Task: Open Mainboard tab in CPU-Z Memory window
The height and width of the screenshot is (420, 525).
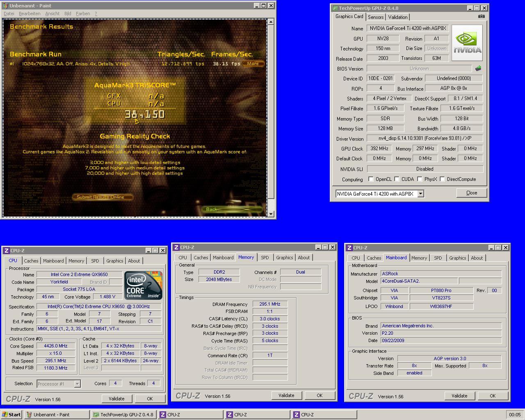Action: [x=223, y=258]
